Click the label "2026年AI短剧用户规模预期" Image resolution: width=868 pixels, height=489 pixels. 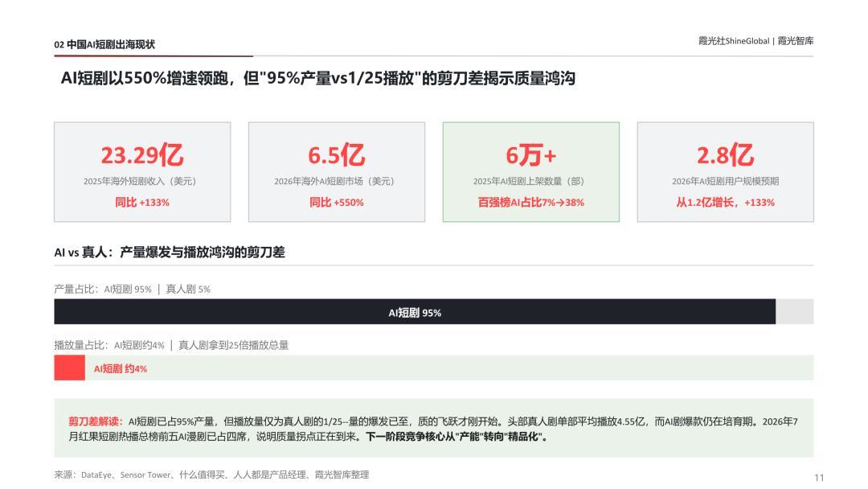click(x=725, y=181)
